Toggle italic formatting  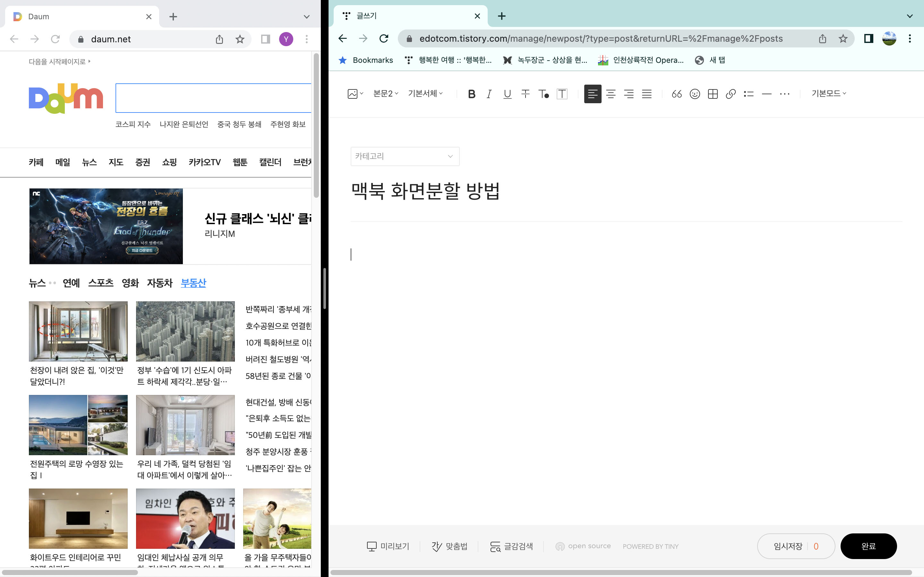(x=489, y=94)
